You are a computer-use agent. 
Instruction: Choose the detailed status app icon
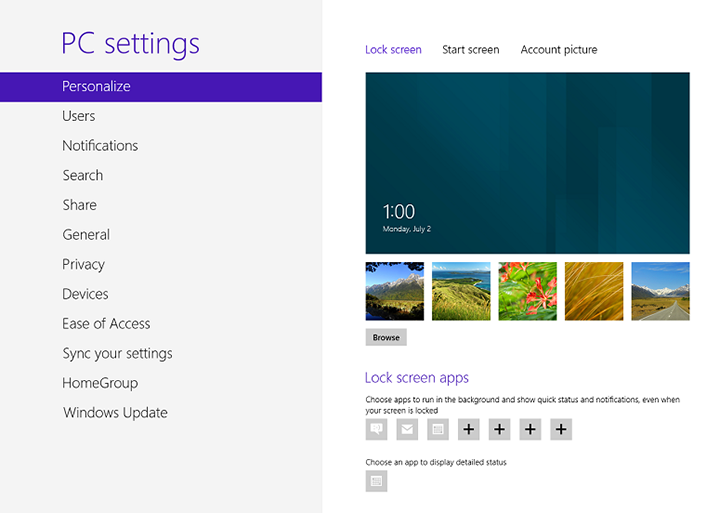coord(376,481)
